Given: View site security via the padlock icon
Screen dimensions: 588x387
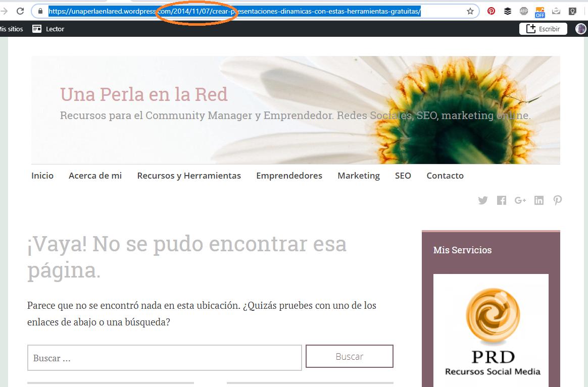Looking at the screenshot, I should [x=40, y=11].
